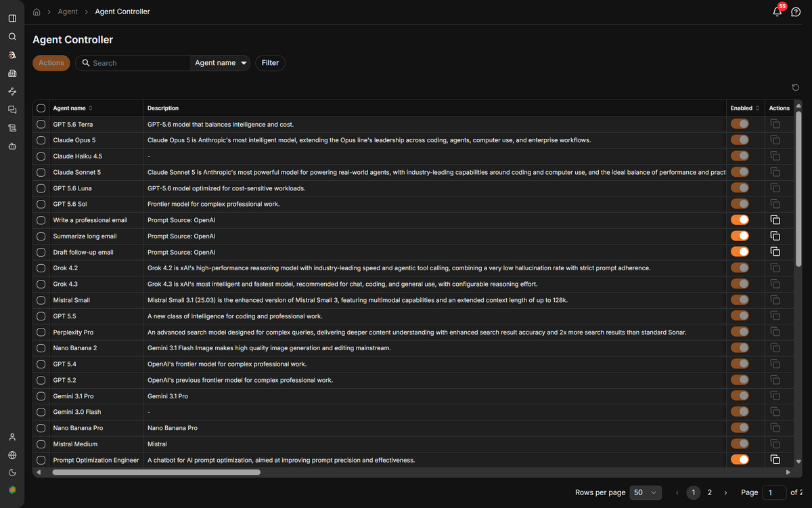812x508 pixels.
Task: Select the Mistral Small row checkbox
Action: pyautogui.click(x=41, y=300)
